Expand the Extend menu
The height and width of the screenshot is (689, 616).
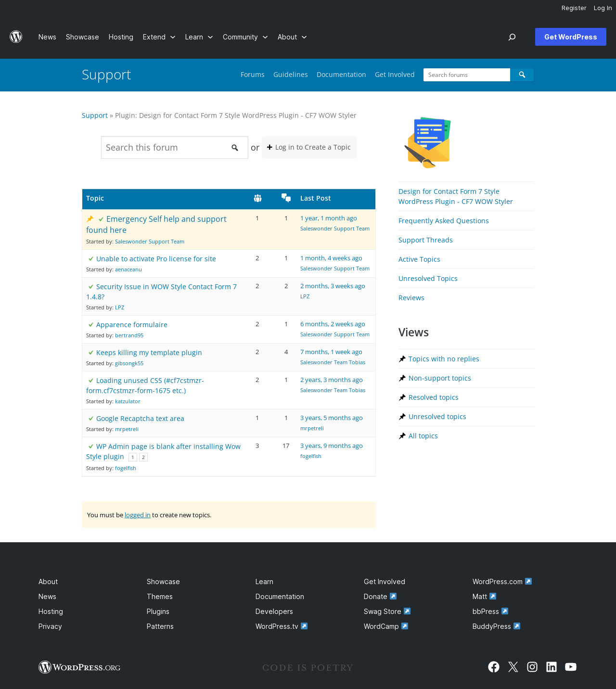(x=159, y=37)
